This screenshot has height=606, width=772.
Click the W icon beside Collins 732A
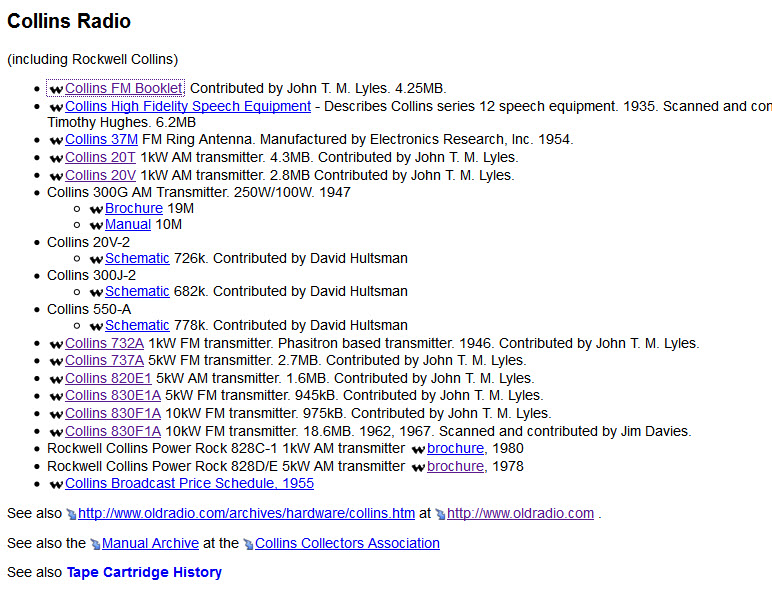coord(56,345)
